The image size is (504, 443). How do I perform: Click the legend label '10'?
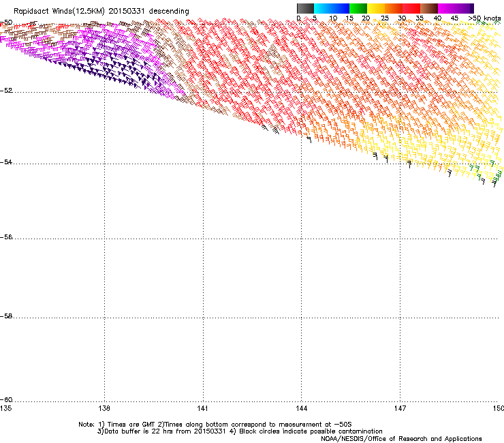point(333,18)
